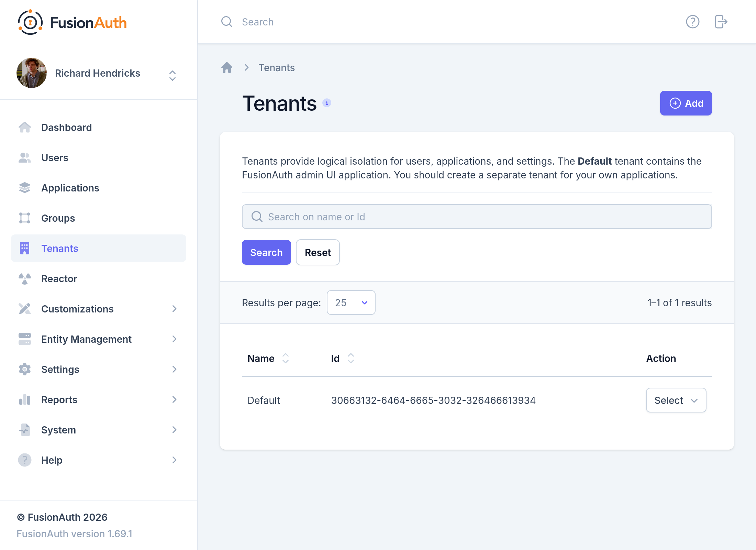Screen dimensions: 756x550
Task: Expand the Entity Management submenu chevron
Action: coord(175,339)
